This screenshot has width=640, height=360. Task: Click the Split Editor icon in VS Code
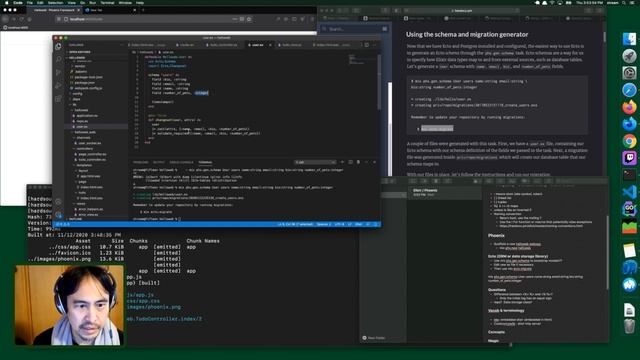click(x=367, y=45)
